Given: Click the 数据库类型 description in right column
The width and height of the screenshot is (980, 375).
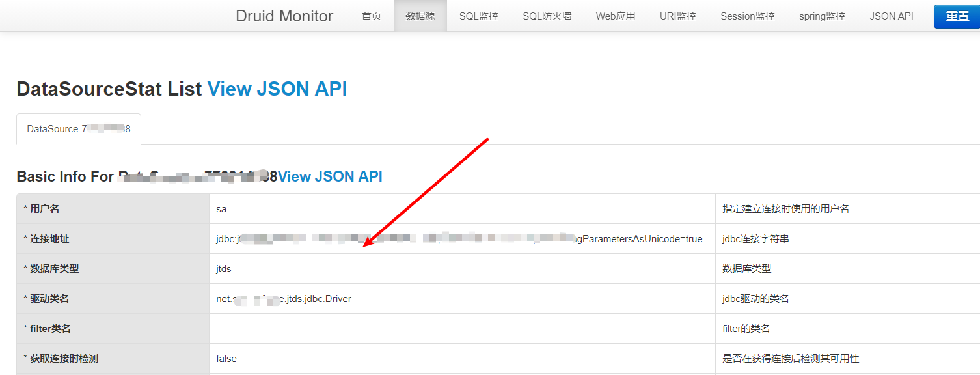Looking at the screenshot, I should tap(746, 269).
